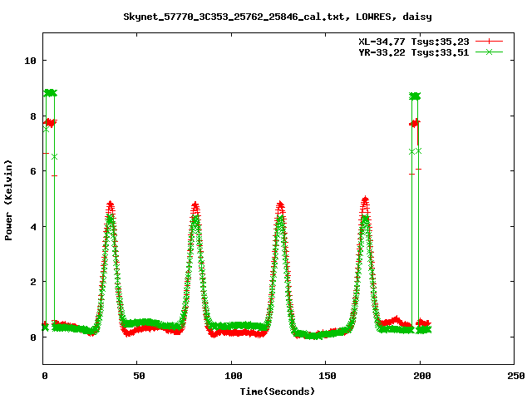
Task: Click the y-axis tick label '8'
Action: click(x=33, y=116)
